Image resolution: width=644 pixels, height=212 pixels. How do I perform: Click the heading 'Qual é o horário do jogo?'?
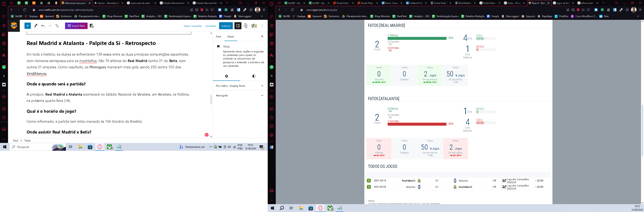point(51,111)
